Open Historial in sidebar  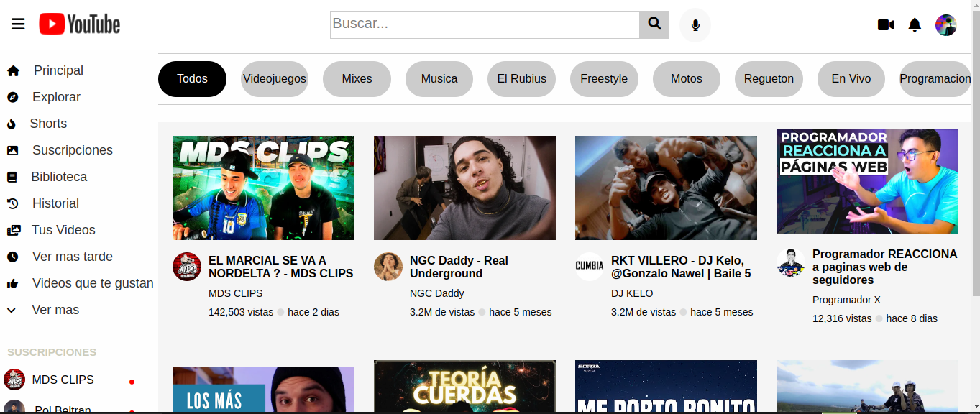[x=55, y=203]
